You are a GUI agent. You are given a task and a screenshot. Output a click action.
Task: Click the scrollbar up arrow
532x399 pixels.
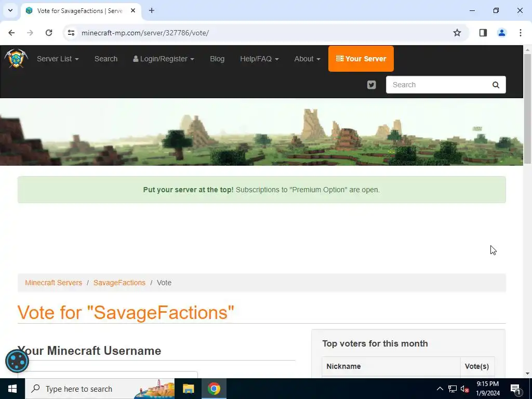pos(528,49)
